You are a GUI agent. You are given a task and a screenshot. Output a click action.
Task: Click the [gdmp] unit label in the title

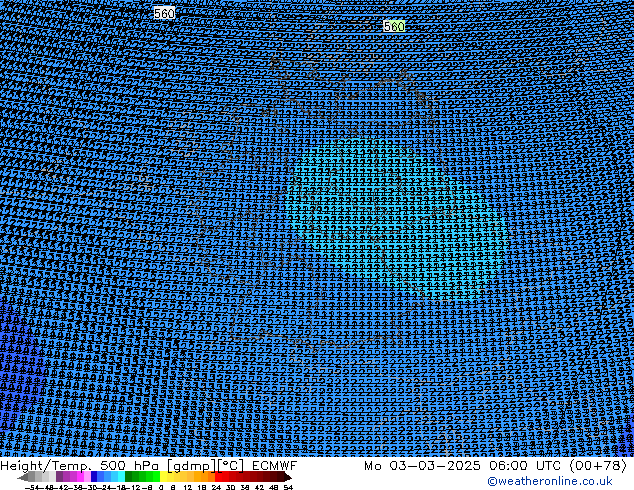191,466
